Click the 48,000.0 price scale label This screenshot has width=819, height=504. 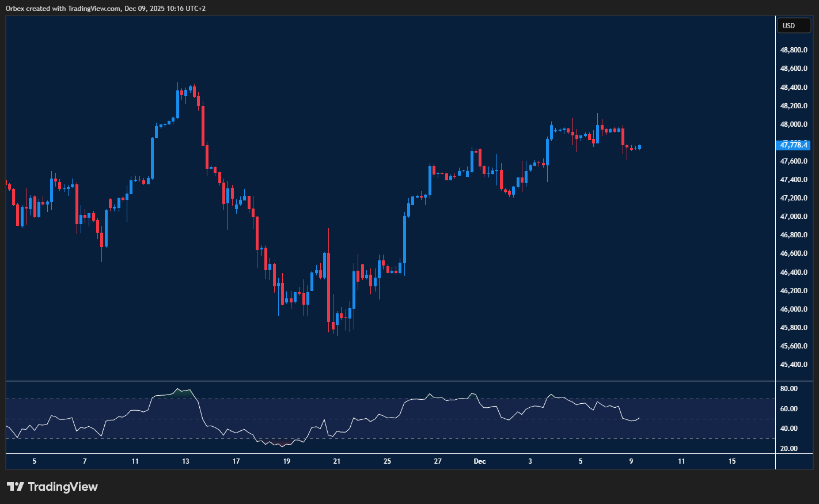794,124
